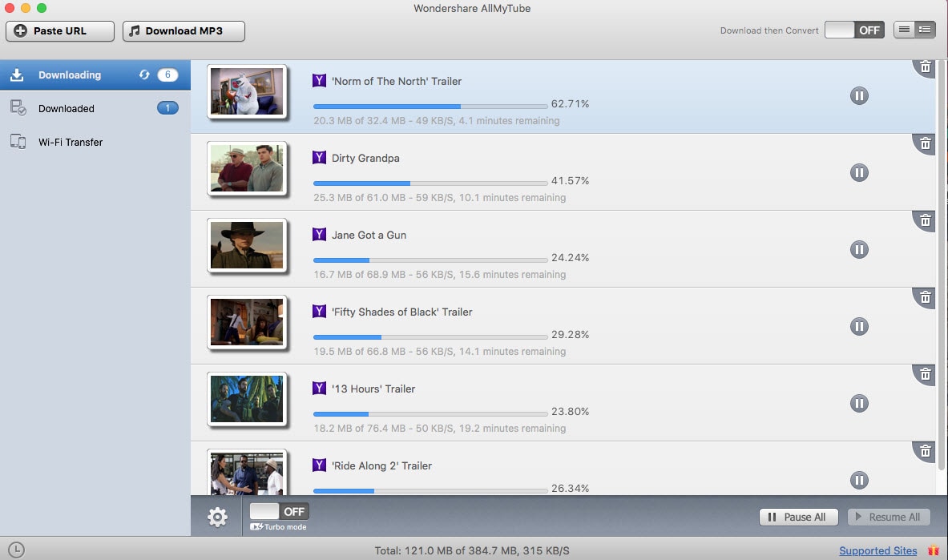This screenshot has width=948, height=560.
Task: Click the '13 Hours' Trailer thumbnail
Action: (247, 399)
